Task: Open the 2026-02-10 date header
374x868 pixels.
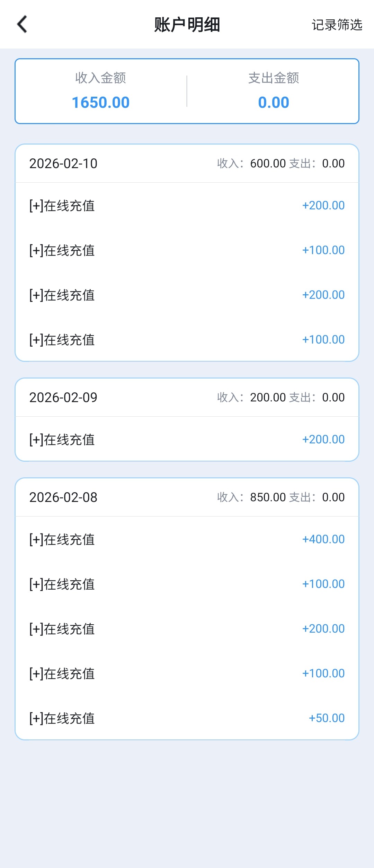Action: click(63, 164)
